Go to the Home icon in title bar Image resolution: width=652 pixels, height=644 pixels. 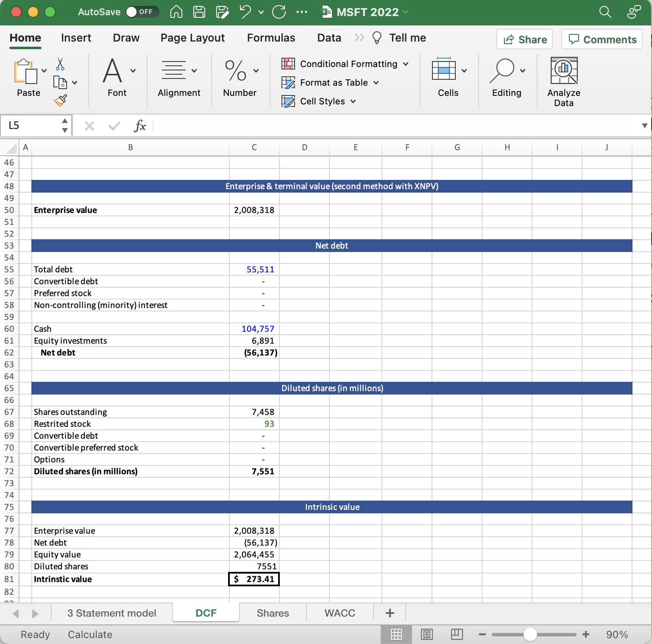click(176, 12)
